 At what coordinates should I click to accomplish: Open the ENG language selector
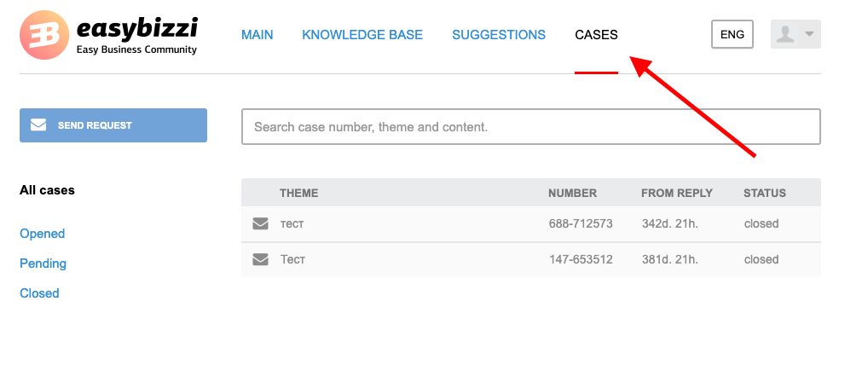tap(732, 34)
